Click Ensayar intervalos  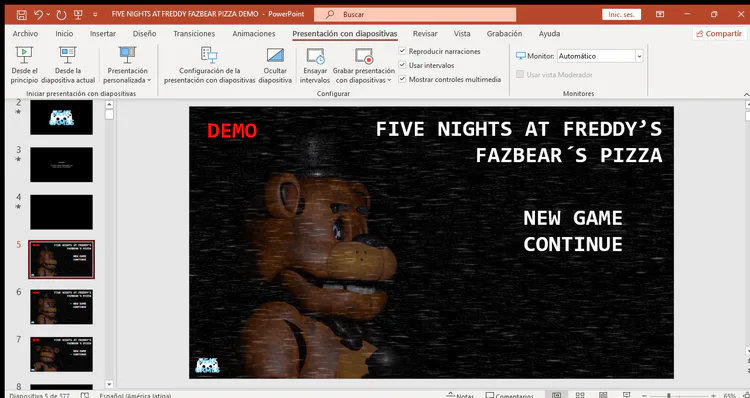315,65
